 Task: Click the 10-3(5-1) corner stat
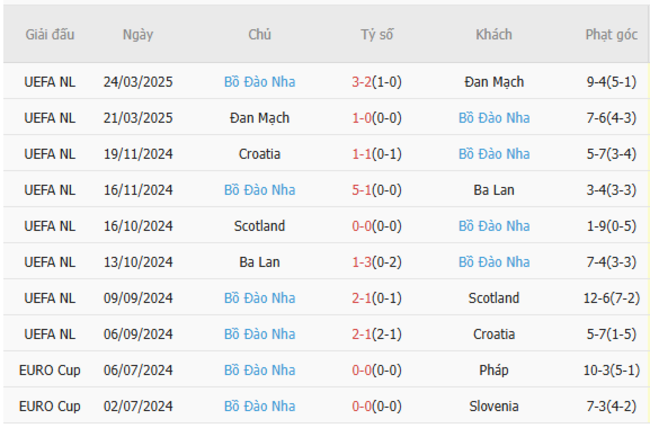coord(611,370)
